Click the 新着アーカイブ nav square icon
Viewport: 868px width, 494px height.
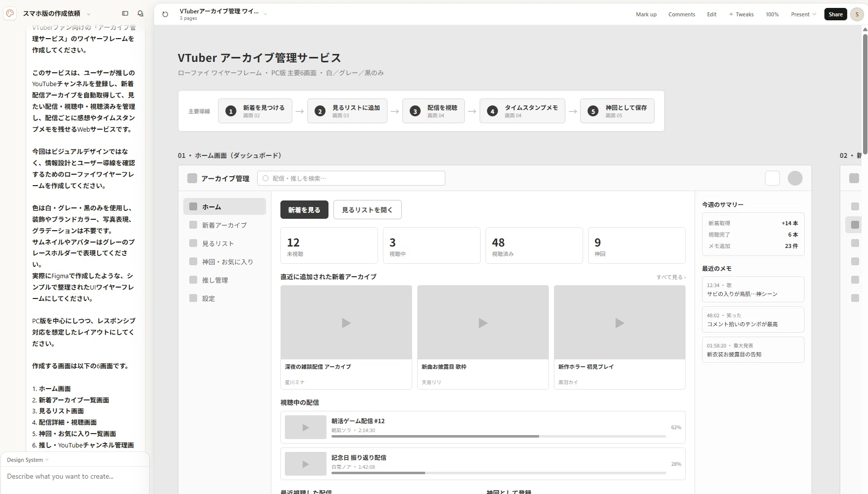193,225
